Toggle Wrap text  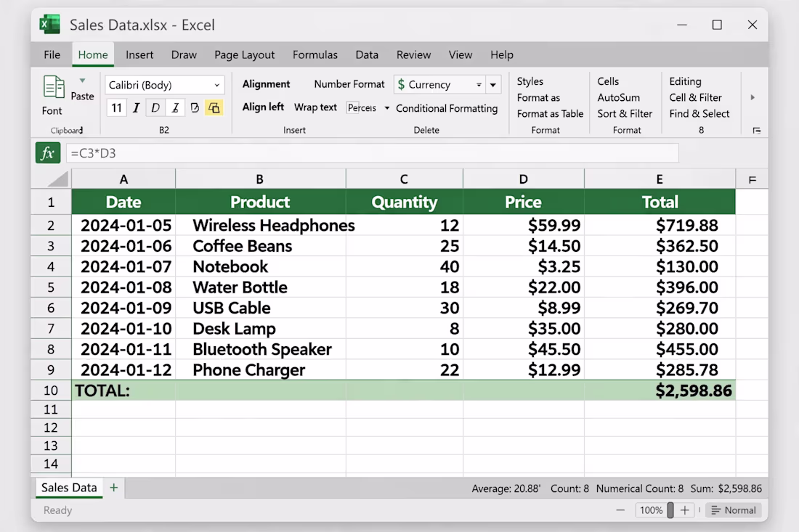[x=315, y=107]
